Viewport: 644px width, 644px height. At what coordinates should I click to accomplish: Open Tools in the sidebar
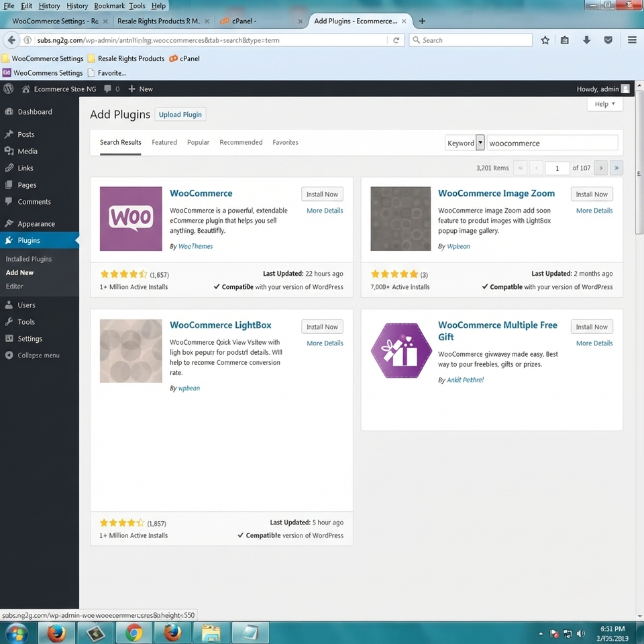26,322
